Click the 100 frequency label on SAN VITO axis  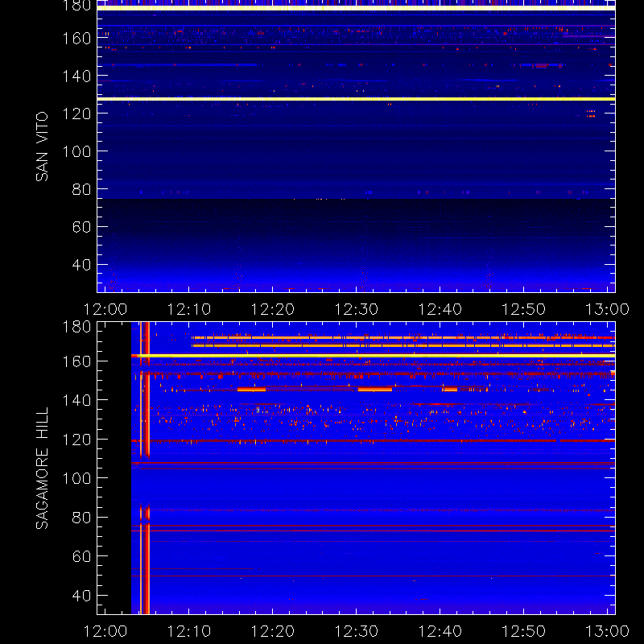click(76, 151)
